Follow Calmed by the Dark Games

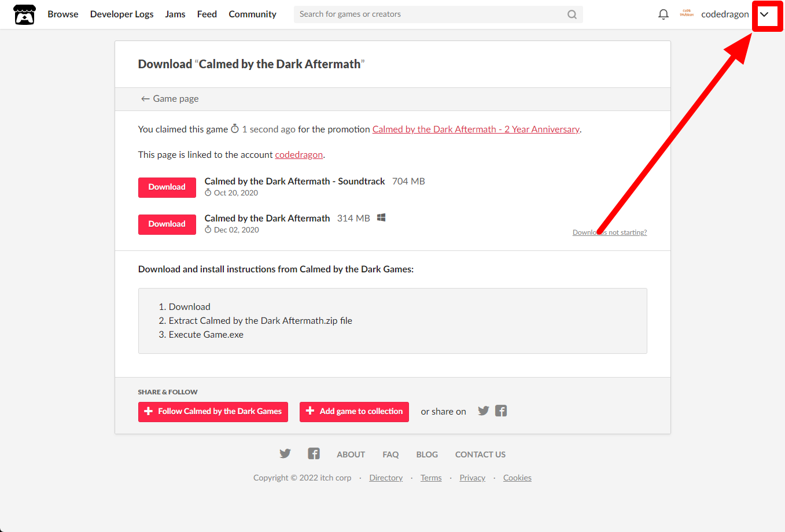click(213, 412)
